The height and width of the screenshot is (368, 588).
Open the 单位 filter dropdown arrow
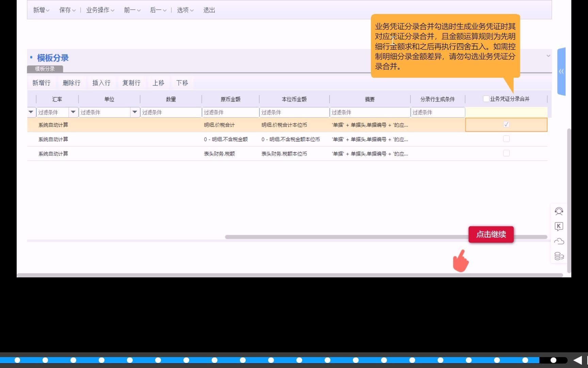(x=135, y=112)
